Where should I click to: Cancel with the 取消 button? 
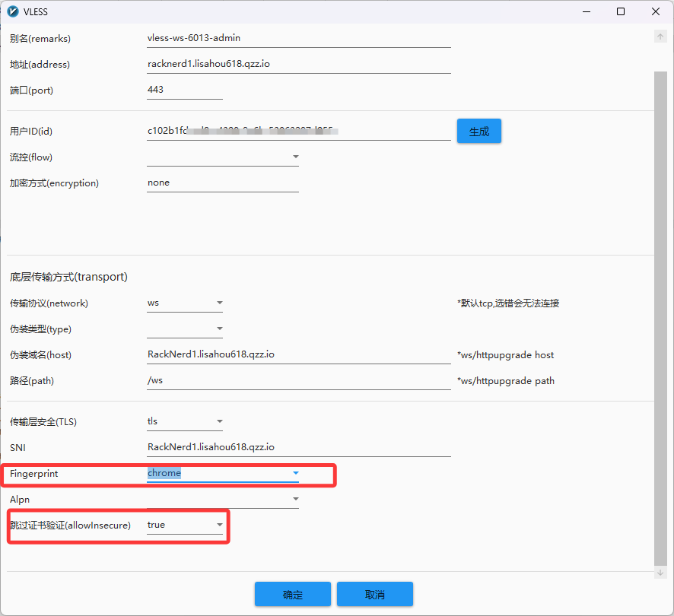pyautogui.click(x=374, y=594)
